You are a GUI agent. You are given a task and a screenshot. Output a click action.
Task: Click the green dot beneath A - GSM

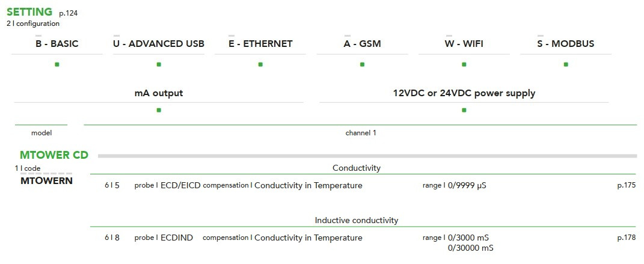[362, 64]
